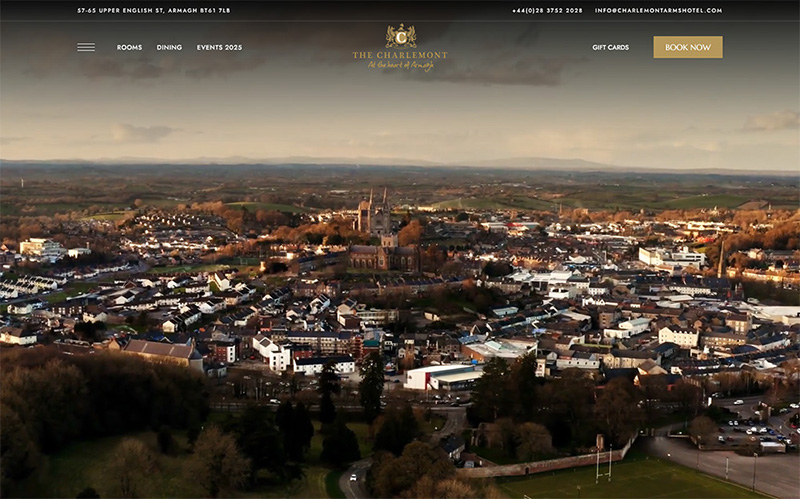The width and height of the screenshot is (800, 499).
Task: Open the hamburger navigation menu
Action: coord(86,47)
